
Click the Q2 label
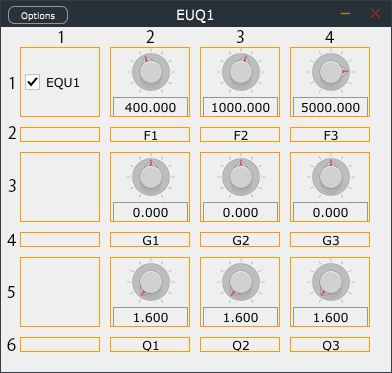point(240,345)
